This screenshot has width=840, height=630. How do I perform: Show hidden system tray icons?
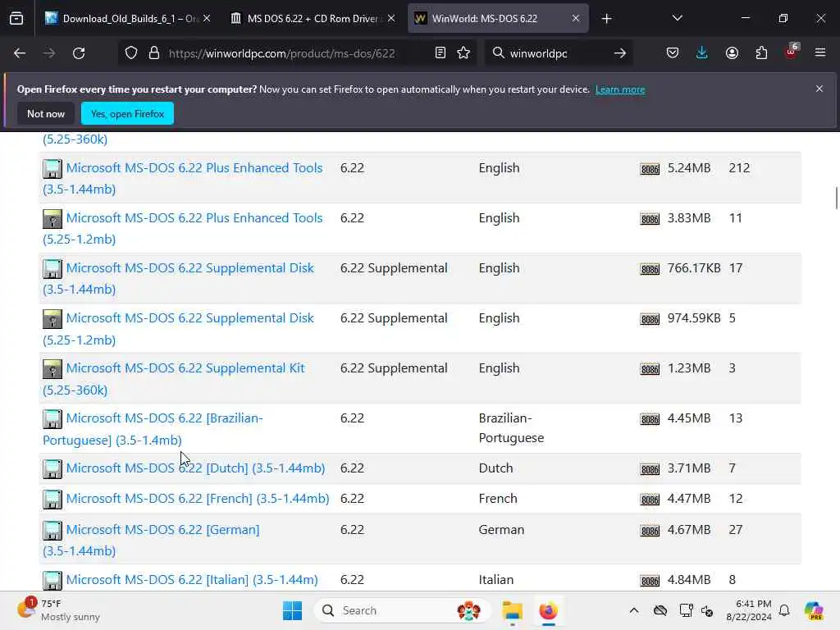click(634, 610)
